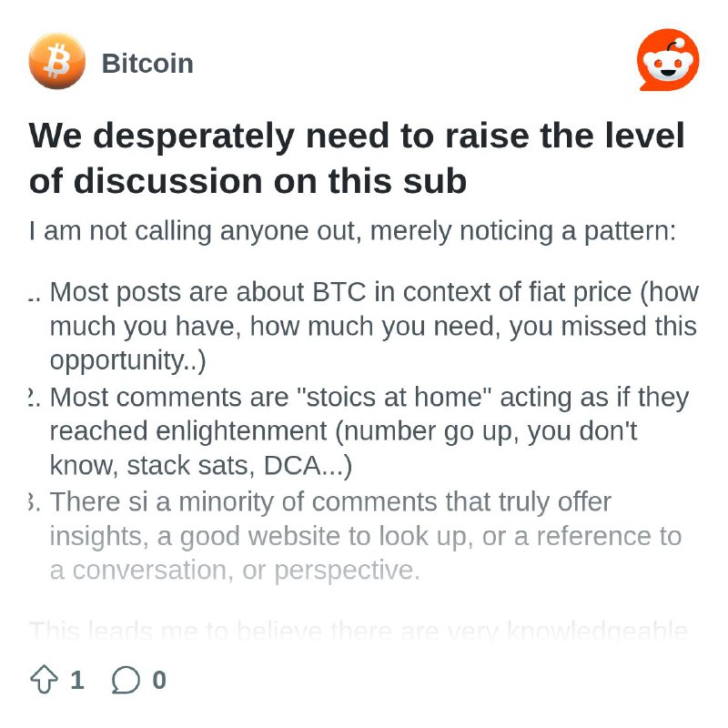Screen dimensions: 728x728
Task: Click the line starting 'reached enlightenment'
Action: [x=343, y=431]
